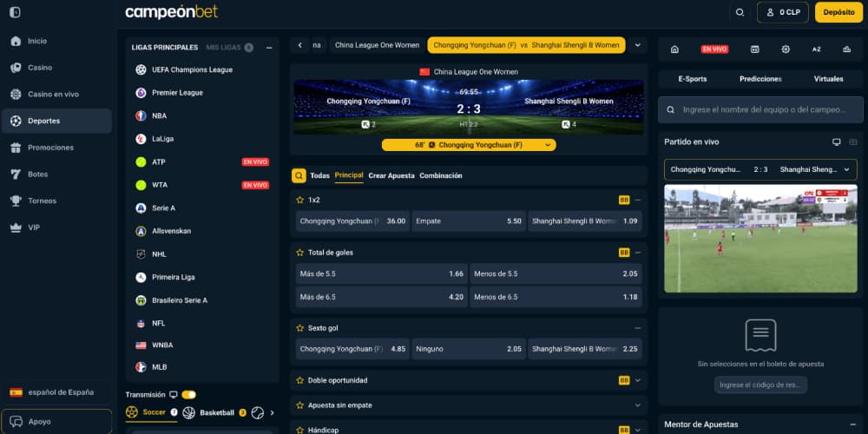Select WNBA league

point(202,345)
